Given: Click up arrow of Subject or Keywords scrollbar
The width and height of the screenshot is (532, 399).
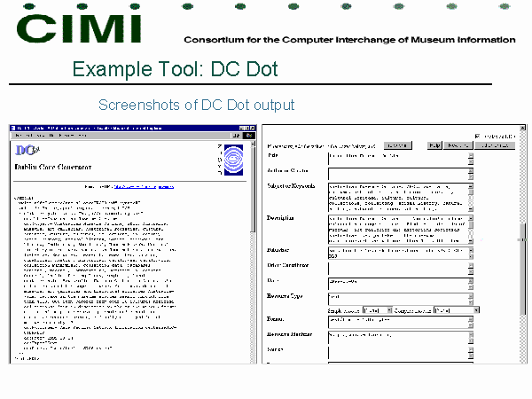Looking at the screenshot, I should tap(471, 186).
